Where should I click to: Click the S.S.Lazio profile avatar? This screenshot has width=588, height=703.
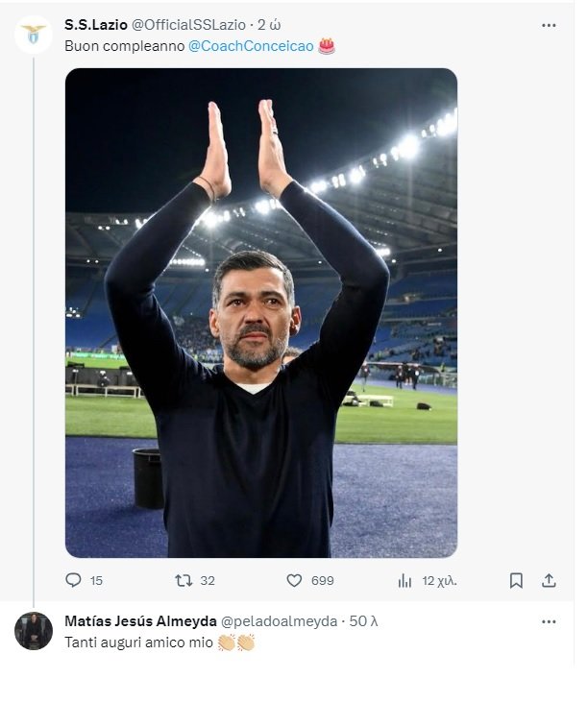tap(34, 35)
